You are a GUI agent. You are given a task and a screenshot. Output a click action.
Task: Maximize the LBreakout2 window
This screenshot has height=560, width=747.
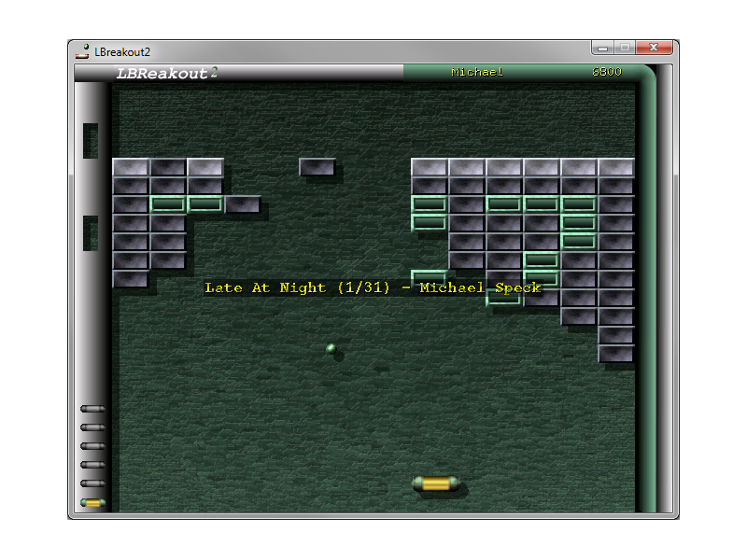pos(625,49)
